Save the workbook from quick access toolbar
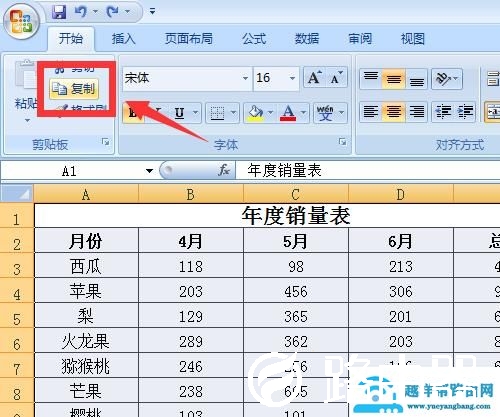Screen dimensions: 500x417 [x=59, y=12]
